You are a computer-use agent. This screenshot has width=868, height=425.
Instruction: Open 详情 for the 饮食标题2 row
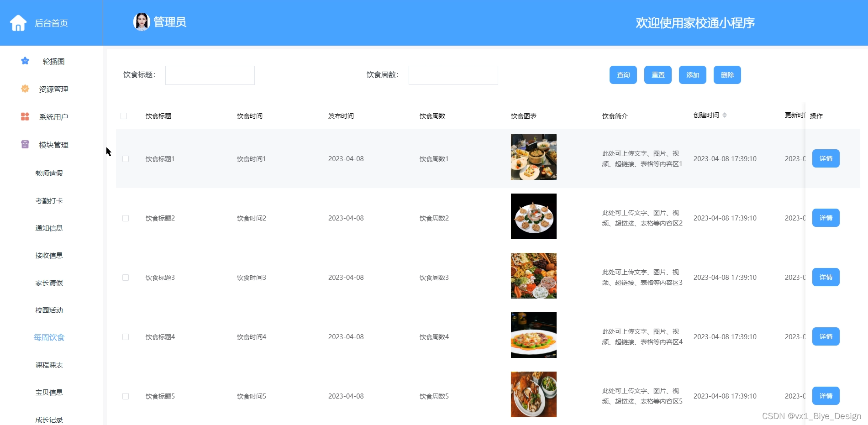(826, 218)
